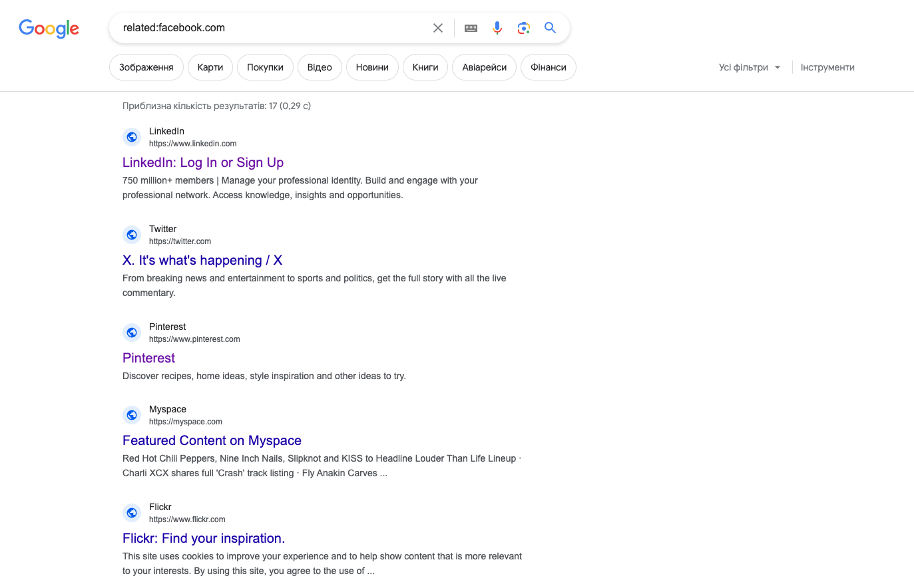Switch to Карти results tab
This screenshot has height=588, width=914.
(x=210, y=67)
